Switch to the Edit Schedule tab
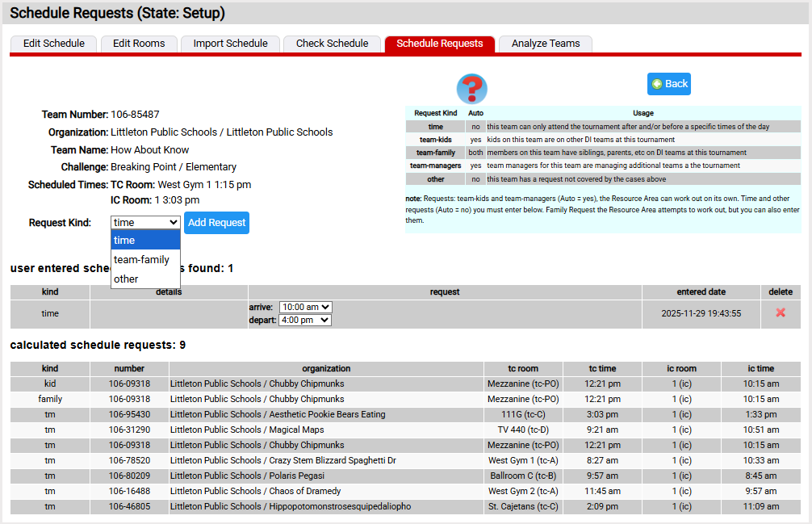The height and width of the screenshot is (524, 812). [53, 44]
